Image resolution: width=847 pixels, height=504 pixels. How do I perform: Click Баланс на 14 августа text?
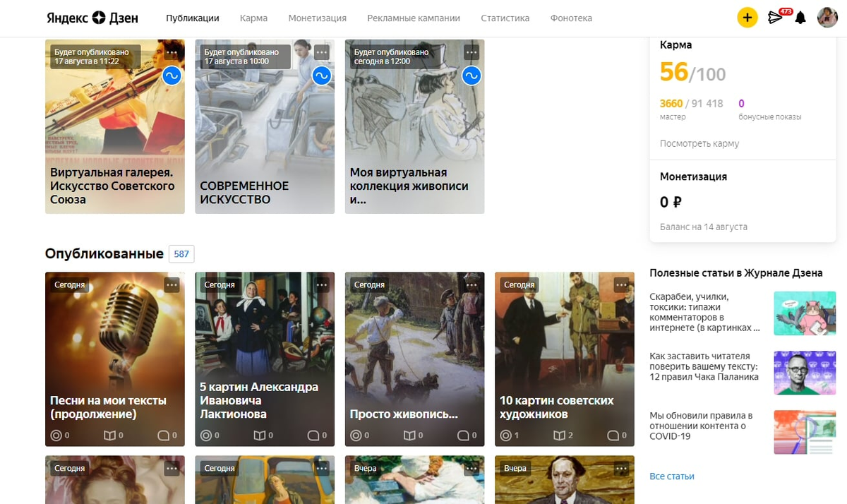pyautogui.click(x=704, y=227)
